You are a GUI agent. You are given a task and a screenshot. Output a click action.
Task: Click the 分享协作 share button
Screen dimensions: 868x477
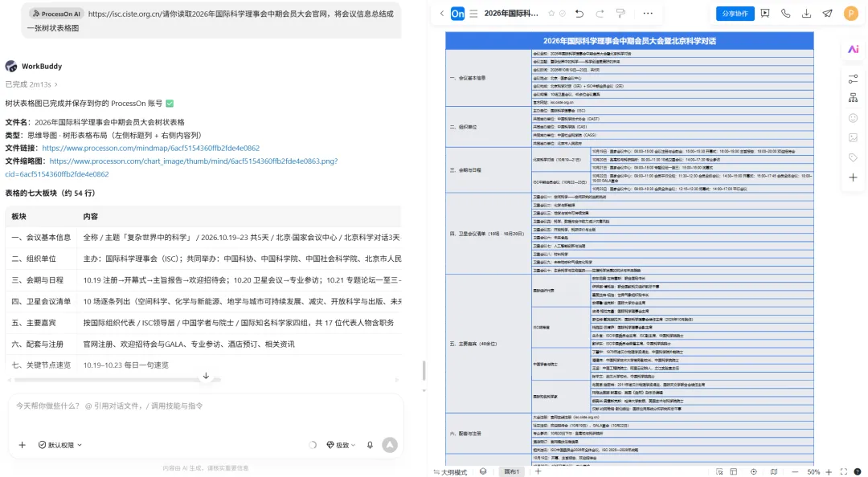pyautogui.click(x=735, y=14)
